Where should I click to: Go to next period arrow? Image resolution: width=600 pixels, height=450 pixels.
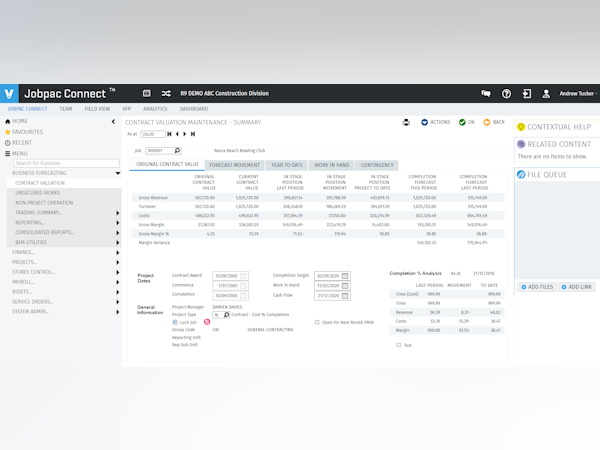[x=185, y=134]
